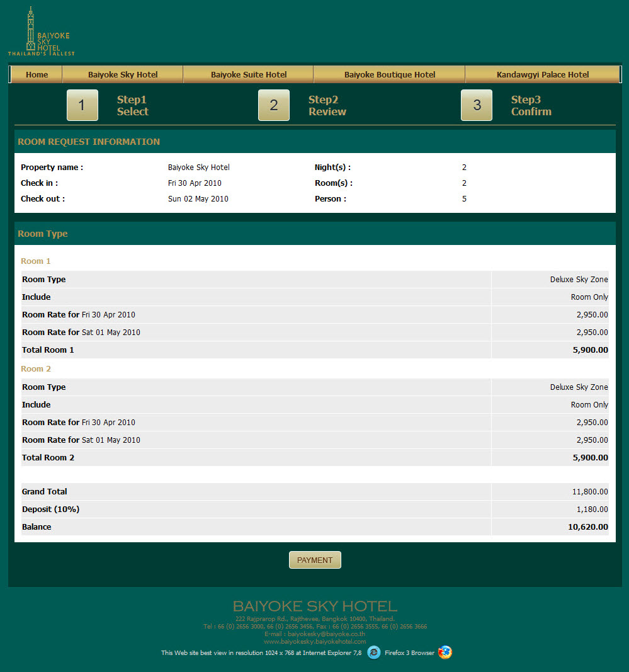The height and width of the screenshot is (672, 629).
Task: Click the Firefox browser icon
Action: pos(445,652)
